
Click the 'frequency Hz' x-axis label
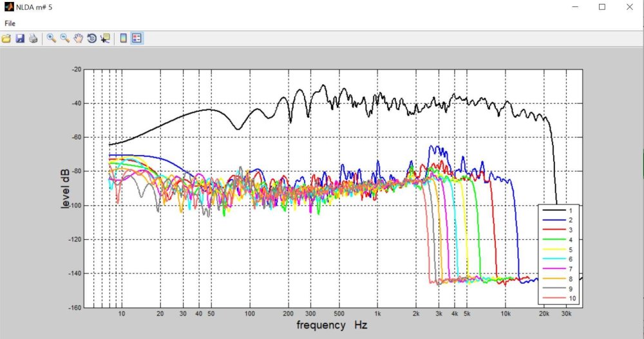pos(332,325)
